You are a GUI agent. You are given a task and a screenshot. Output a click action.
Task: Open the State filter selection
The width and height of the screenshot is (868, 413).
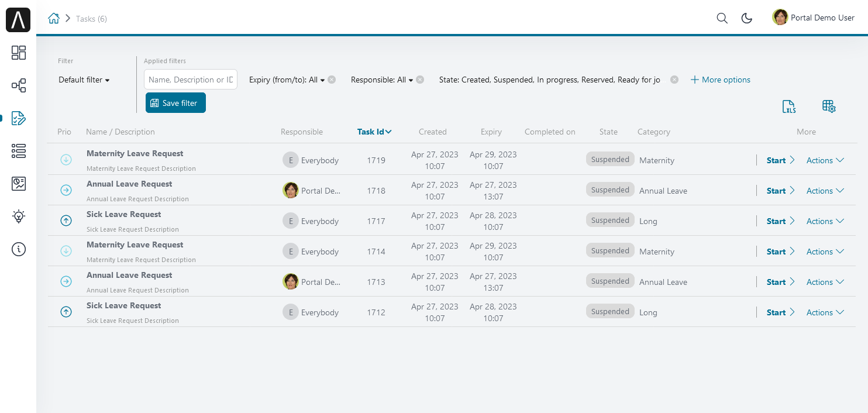(550, 80)
